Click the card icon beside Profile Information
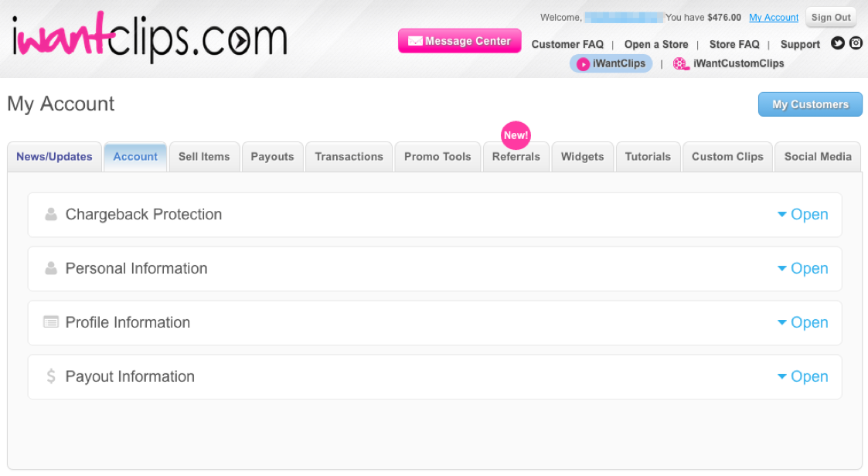Screen dimensions: 868x476 51,322
